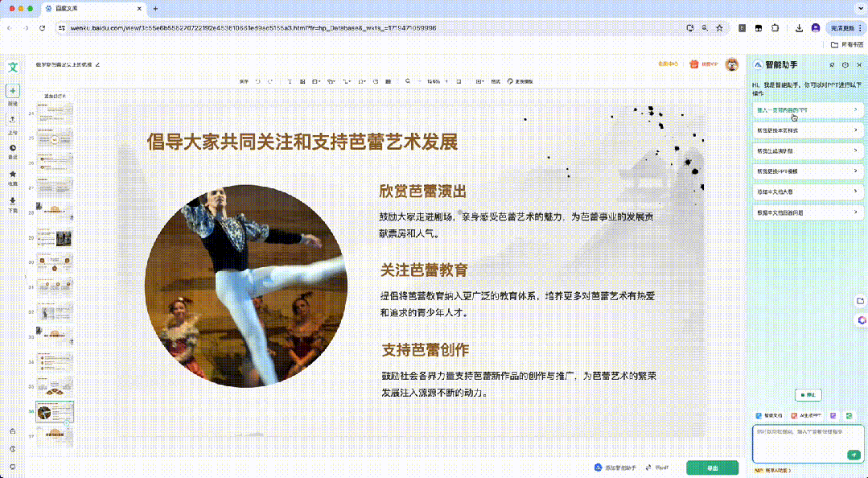This screenshot has height=478, width=868.
Task: Expand 帮我生成演讲稿 suggestion
Action: 807,150
